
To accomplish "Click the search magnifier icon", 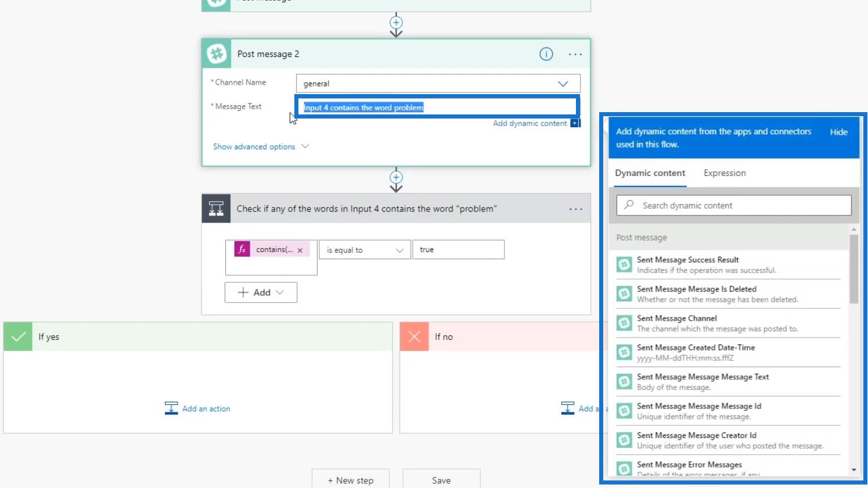I will click(x=629, y=205).
